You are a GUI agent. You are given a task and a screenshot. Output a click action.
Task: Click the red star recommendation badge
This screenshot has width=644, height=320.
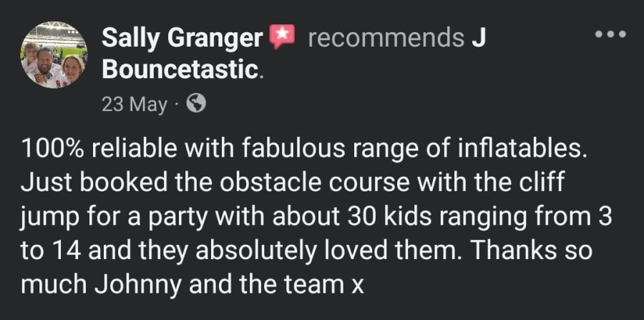pyautogui.click(x=282, y=37)
